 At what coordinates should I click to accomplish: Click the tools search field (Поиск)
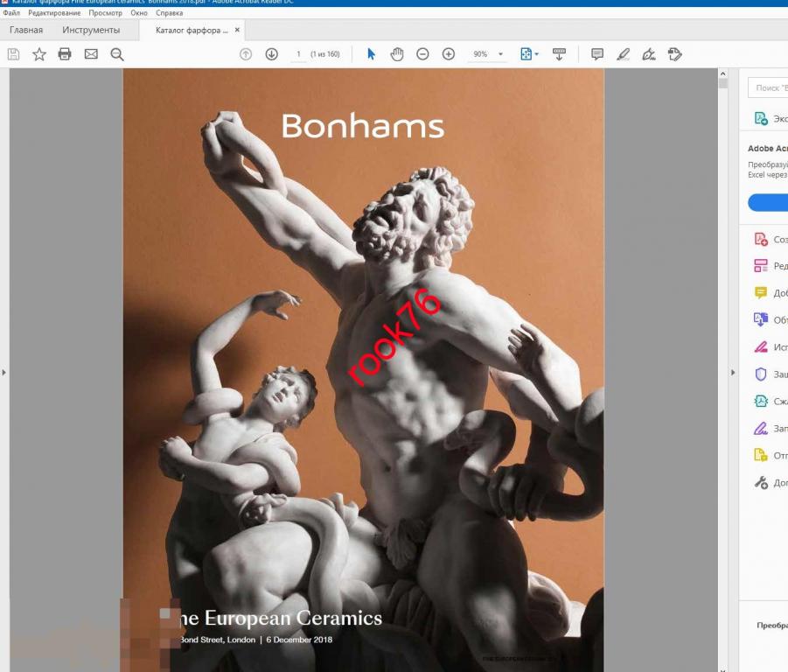(x=768, y=87)
